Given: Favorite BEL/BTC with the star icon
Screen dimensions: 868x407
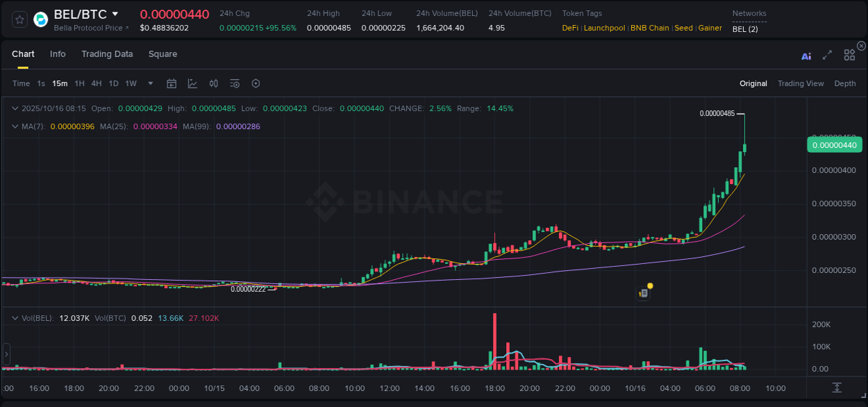Looking at the screenshot, I should (19, 19).
